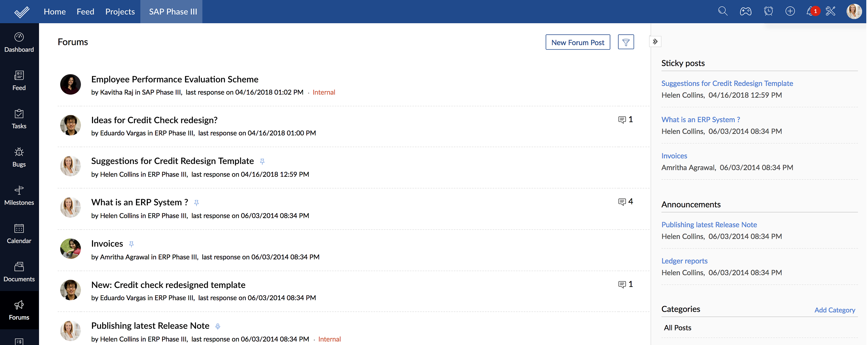Viewport: 868px width, 345px height.
Task: Open New: Credit check redesigned template post
Action: click(x=168, y=285)
